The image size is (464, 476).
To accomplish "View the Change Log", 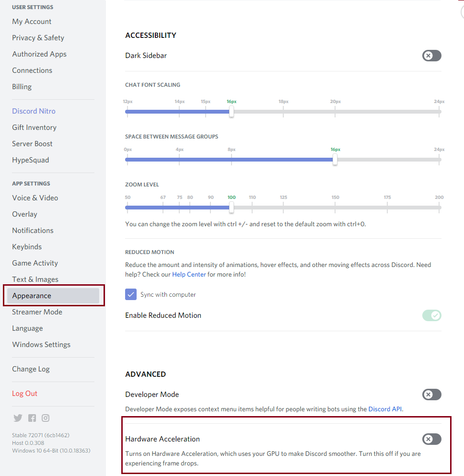I will click(31, 369).
